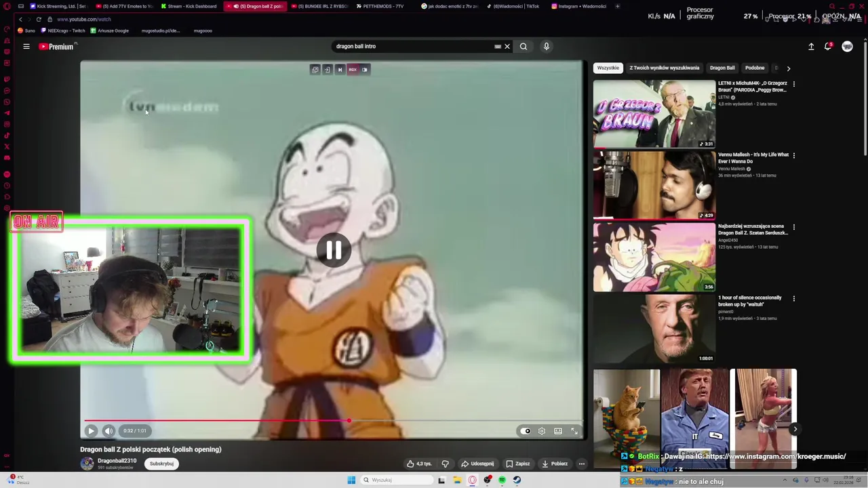Open NEEXcsgo - Twitch bookmark
This screenshot has height=488, width=868.
pos(63,30)
